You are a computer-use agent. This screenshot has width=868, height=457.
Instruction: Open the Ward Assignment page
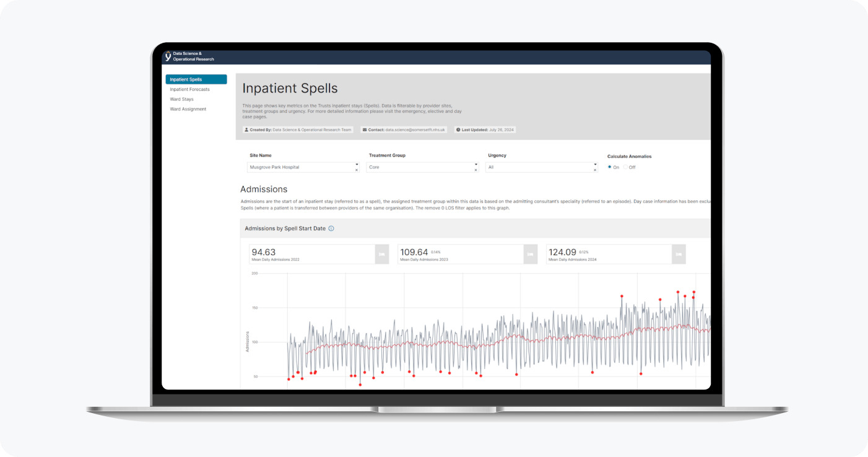(188, 109)
